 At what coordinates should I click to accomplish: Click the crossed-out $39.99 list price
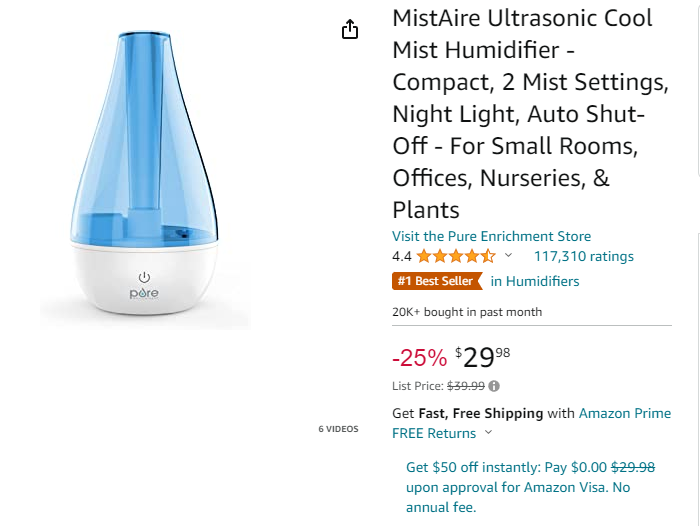464,386
